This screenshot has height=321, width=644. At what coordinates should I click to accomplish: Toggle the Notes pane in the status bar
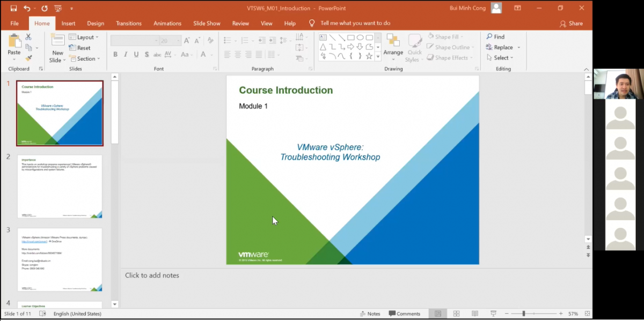(370, 313)
